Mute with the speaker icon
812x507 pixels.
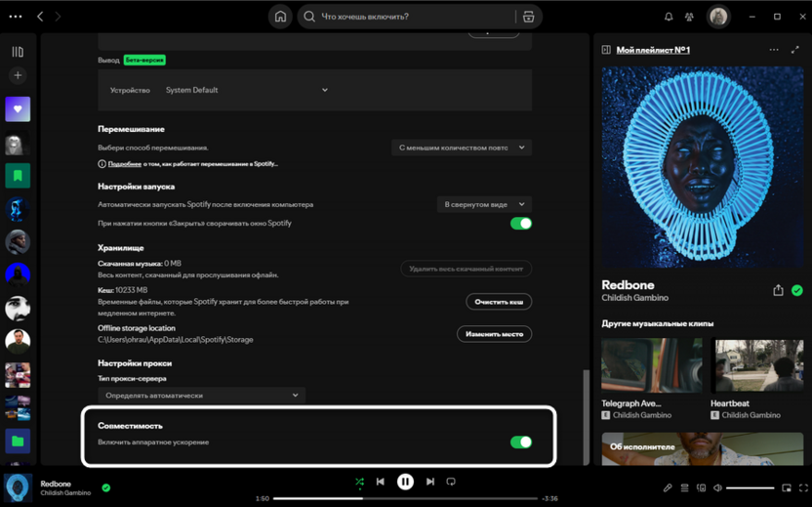(717, 487)
